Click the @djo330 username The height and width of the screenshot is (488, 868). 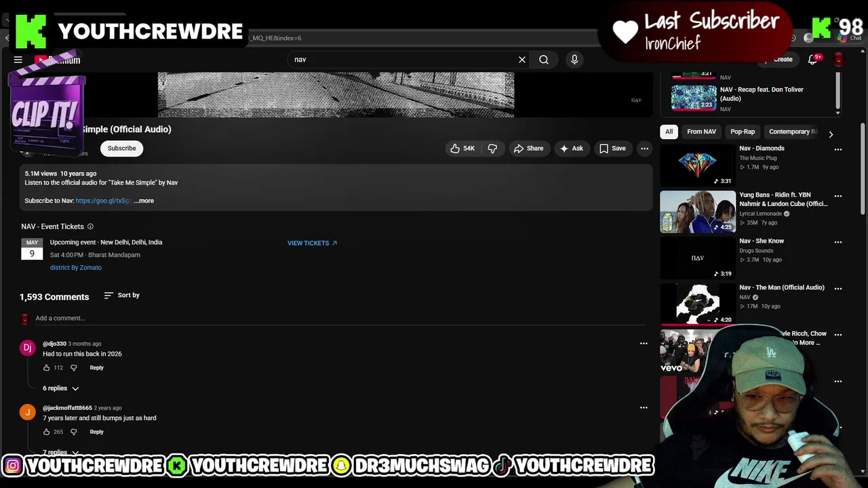click(54, 344)
